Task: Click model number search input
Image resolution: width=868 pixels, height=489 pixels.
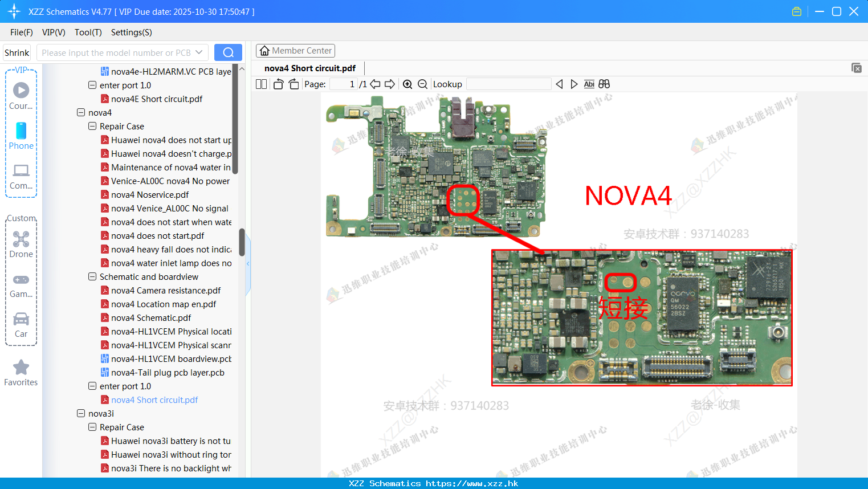Action: coord(116,52)
